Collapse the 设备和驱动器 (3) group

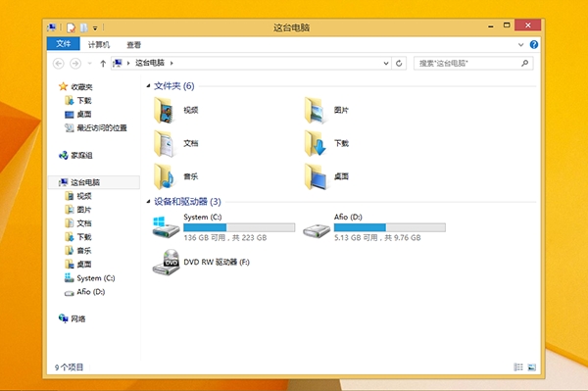[x=148, y=202]
